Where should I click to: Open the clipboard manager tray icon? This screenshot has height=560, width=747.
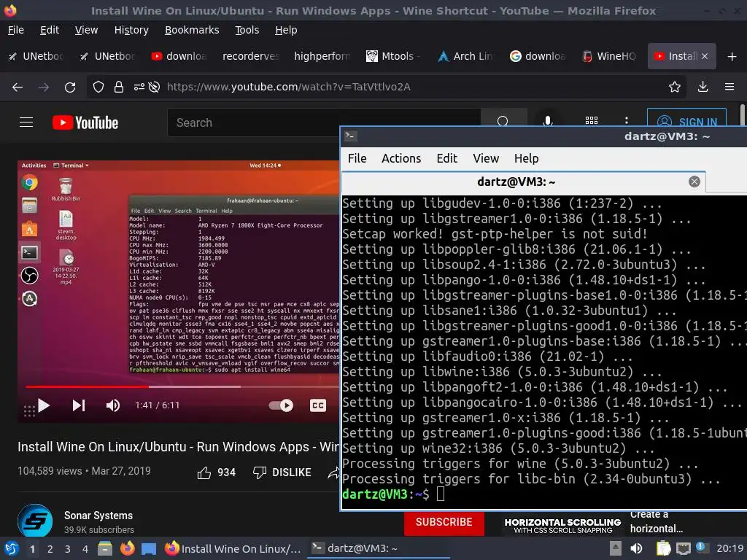(x=663, y=548)
